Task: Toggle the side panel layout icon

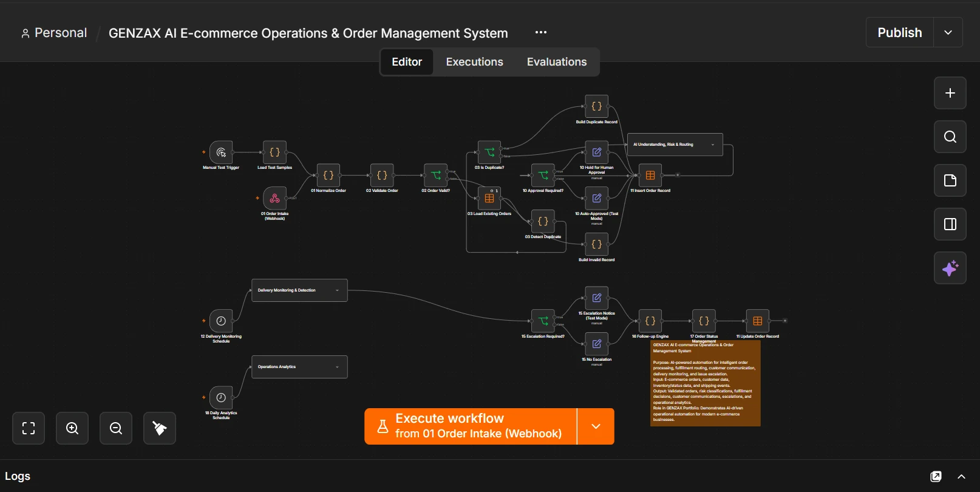Action: pyautogui.click(x=950, y=224)
